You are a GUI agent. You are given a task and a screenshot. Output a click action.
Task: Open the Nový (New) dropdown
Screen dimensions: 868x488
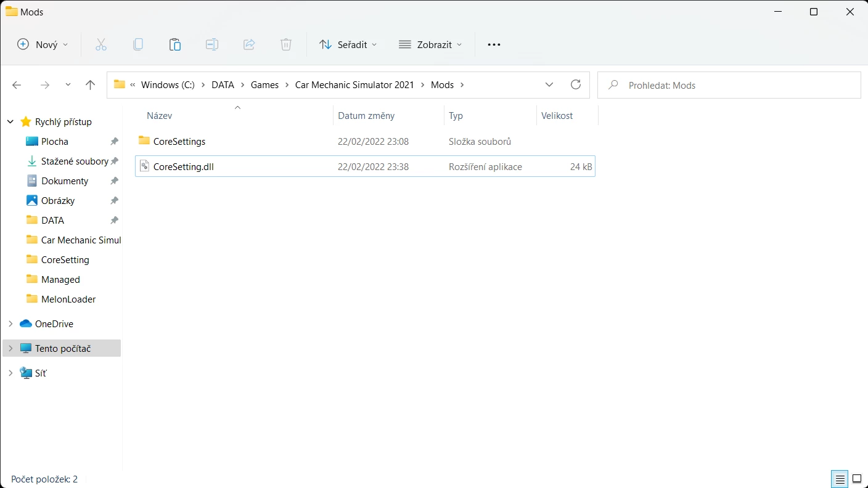pos(42,44)
